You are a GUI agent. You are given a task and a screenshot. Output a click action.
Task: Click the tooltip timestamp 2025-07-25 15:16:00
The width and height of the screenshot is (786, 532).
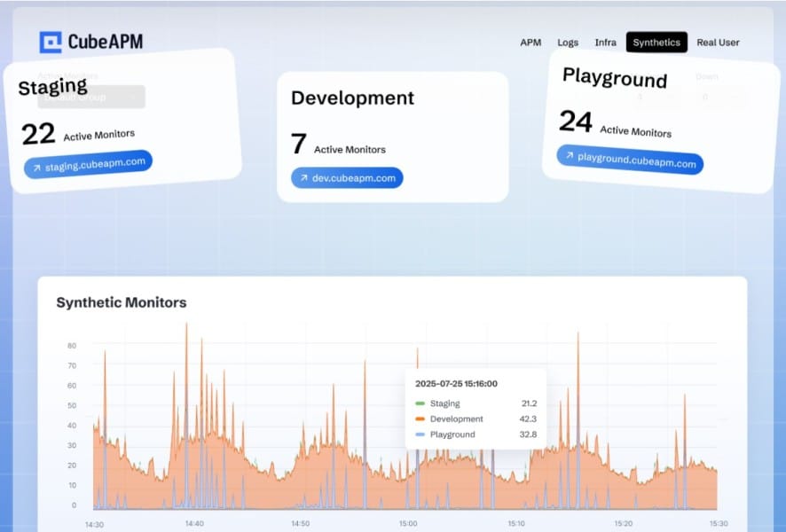pyautogui.click(x=457, y=383)
